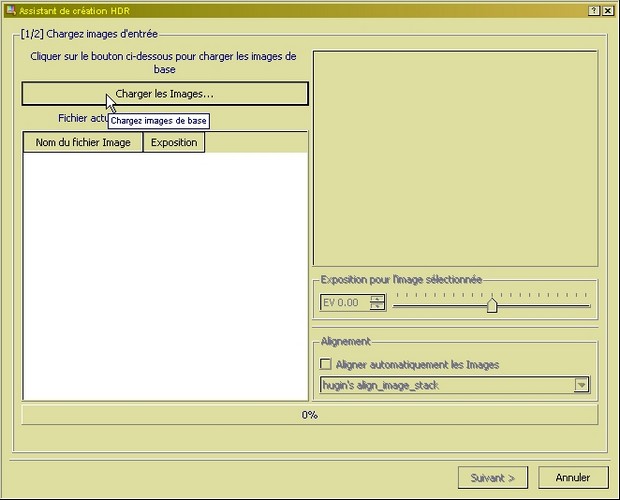Viewport: 620px width, 500px height.
Task: Click the exposure slider track's far left end
Action: click(396, 306)
